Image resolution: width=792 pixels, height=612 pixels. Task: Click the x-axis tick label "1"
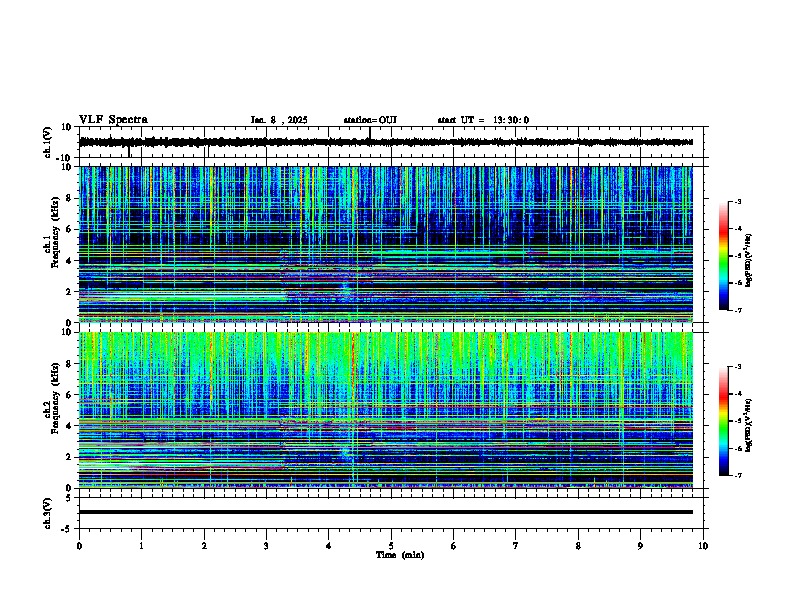pyautogui.click(x=142, y=546)
